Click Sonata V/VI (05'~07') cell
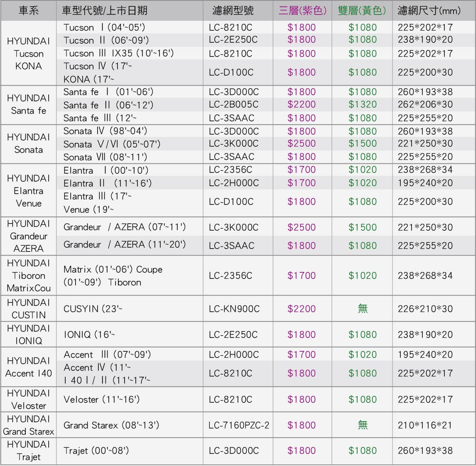Viewport: 476px width, 466px height. pyautogui.click(x=112, y=144)
